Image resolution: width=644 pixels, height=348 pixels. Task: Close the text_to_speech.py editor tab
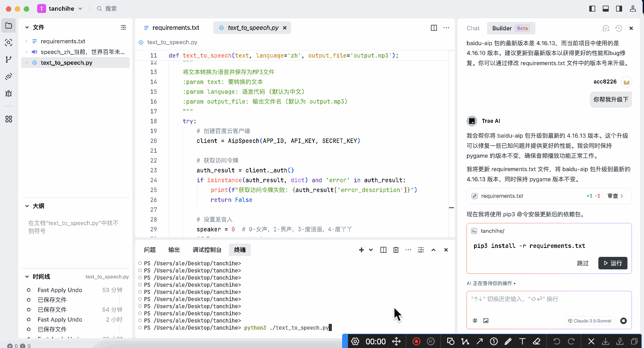pyautogui.click(x=284, y=28)
